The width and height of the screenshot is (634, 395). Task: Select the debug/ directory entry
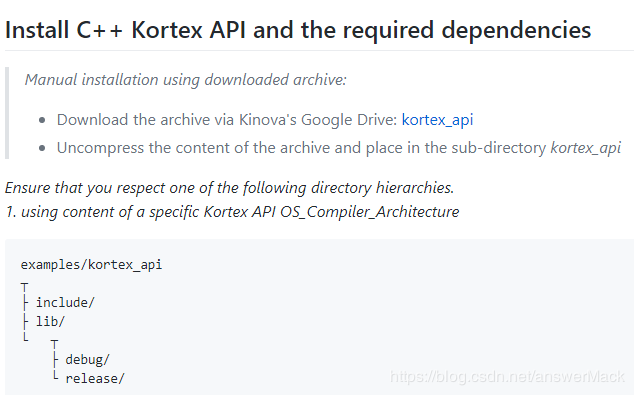click(x=87, y=359)
